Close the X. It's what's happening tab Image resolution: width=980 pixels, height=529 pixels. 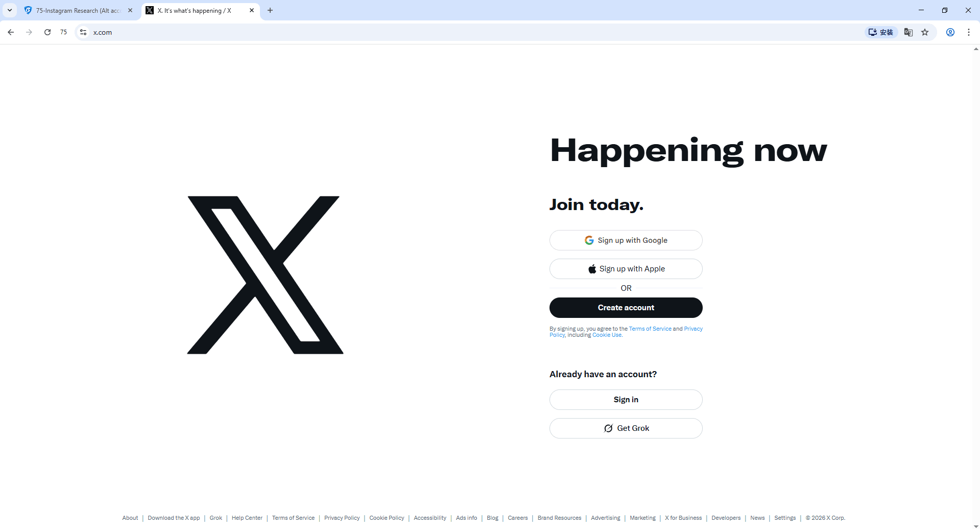(x=252, y=10)
